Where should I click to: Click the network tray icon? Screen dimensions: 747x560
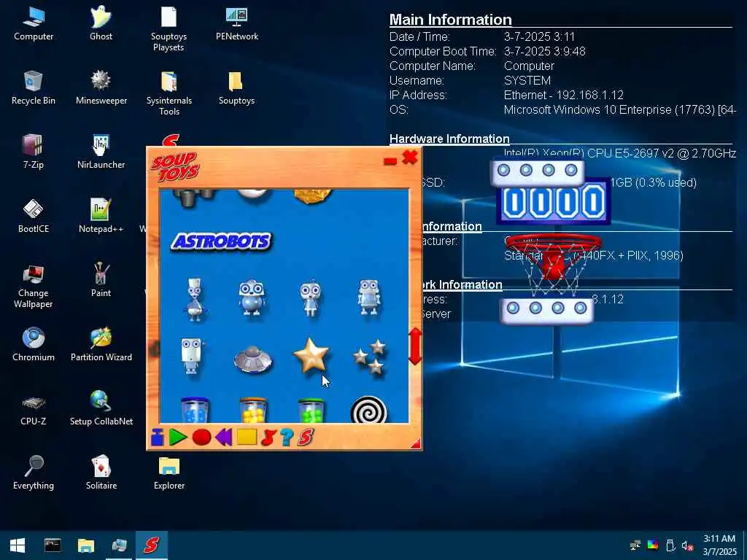coord(635,545)
